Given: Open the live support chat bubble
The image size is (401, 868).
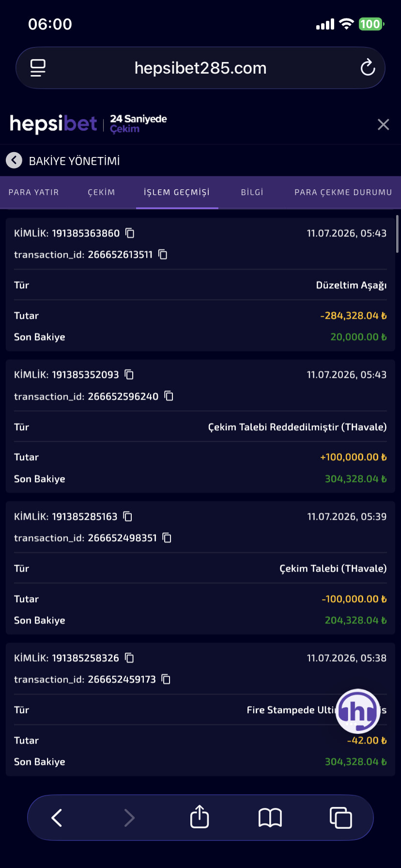Looking at the screenshot, I should pyautogui.click(x=358, y=711).
